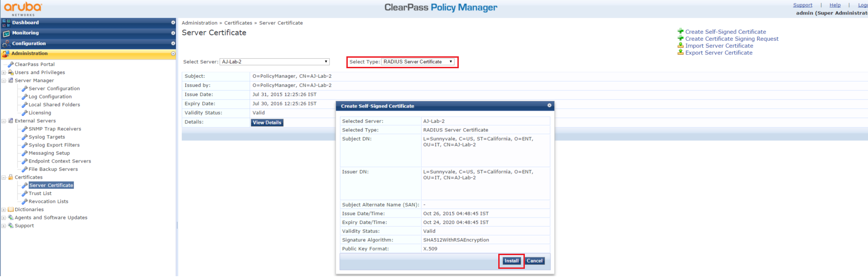The width and height of the screenshot is (868, 278).
Task: Click the Create Certificate Signing Request plus icon
Action: [x=681, y=38]
